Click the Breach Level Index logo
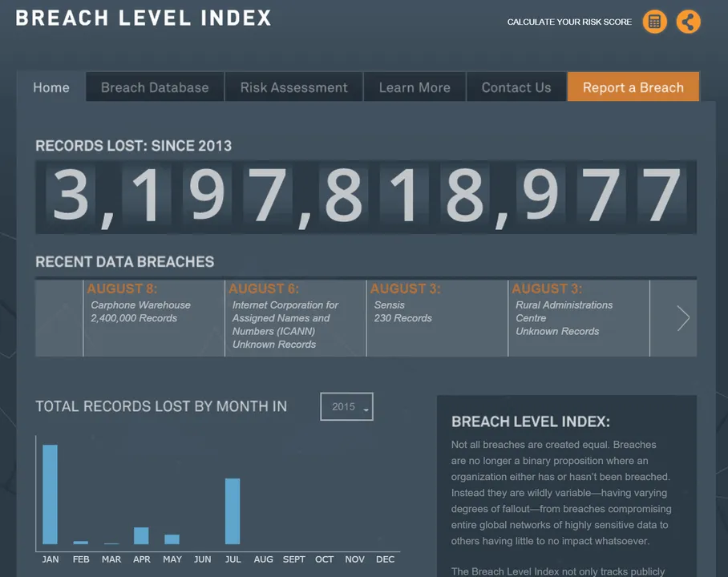The width and height of the screenshot is (728, 577). tap(144, 18)
